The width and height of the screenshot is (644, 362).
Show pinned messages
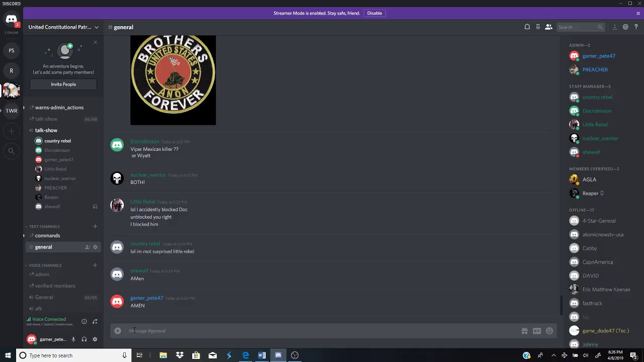538,27
